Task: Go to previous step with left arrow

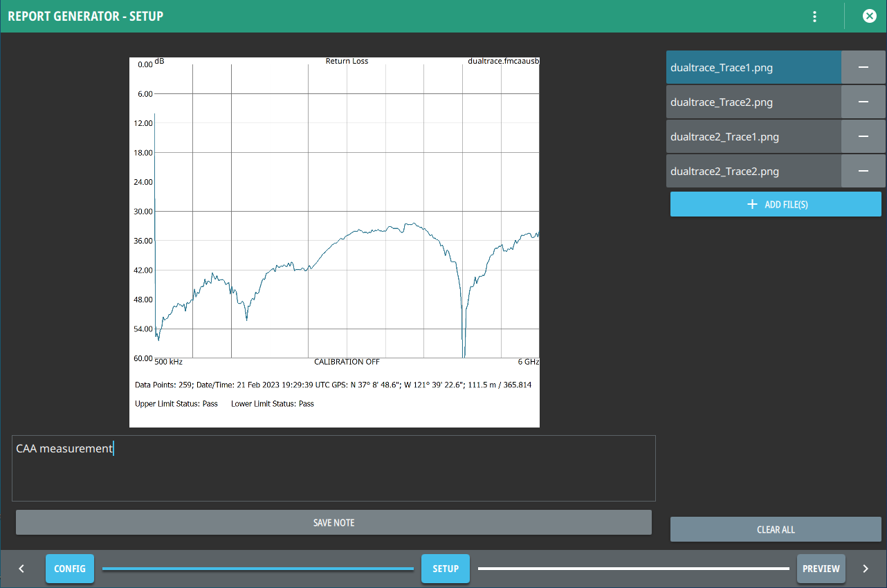Action: 21,569
